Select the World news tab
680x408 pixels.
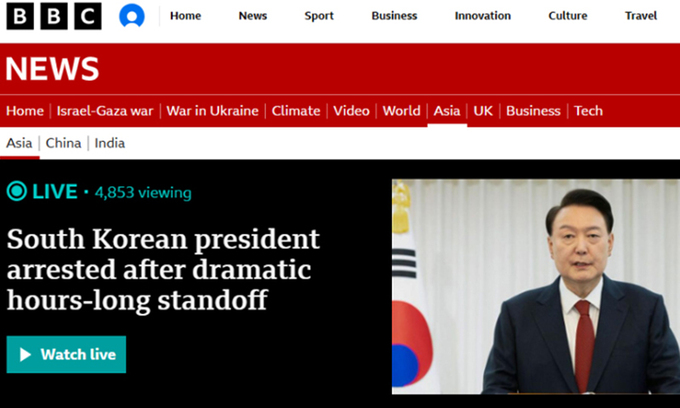(401, 111)
